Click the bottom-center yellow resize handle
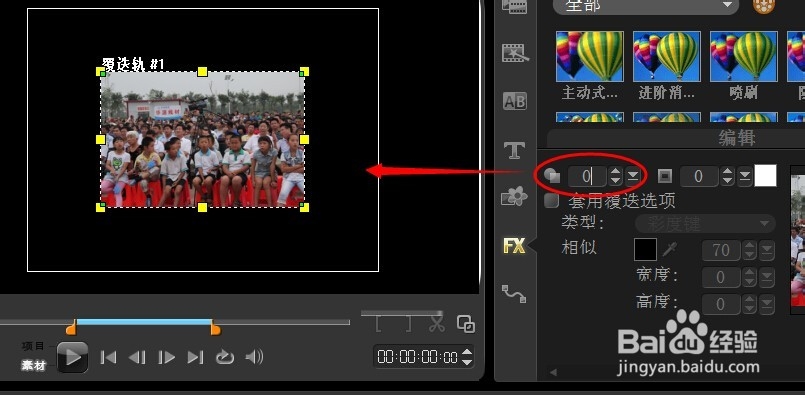Viewport: 805px width, 395px height. click(202, 207)
